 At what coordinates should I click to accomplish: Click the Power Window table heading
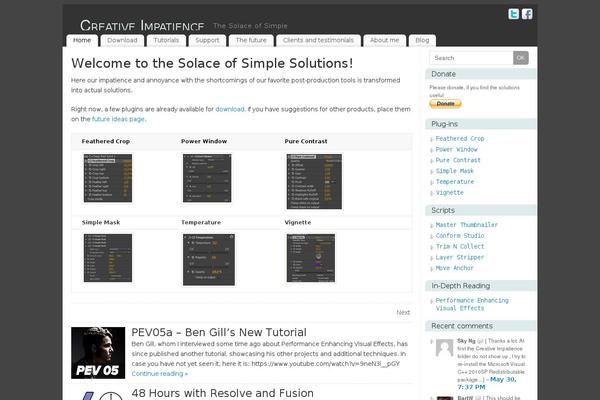click(x=204, y=141)
